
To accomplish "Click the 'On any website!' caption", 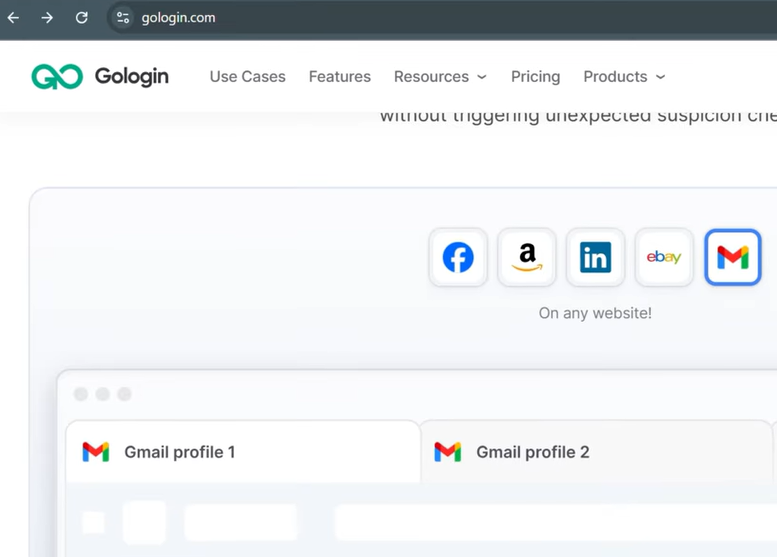I will (x=595, y=313).
